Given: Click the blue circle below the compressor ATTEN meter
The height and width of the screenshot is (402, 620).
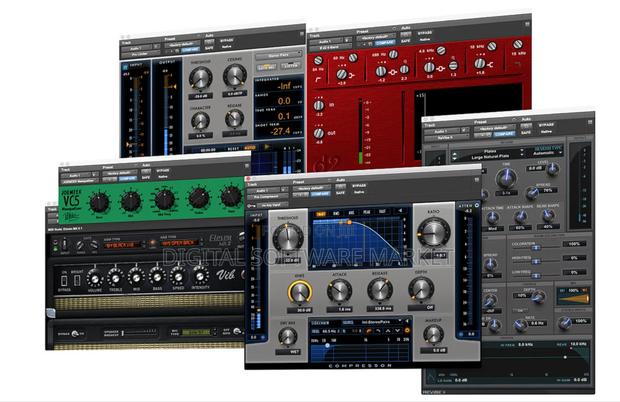Looking at the screenshot, I should [x=461, y=334].
